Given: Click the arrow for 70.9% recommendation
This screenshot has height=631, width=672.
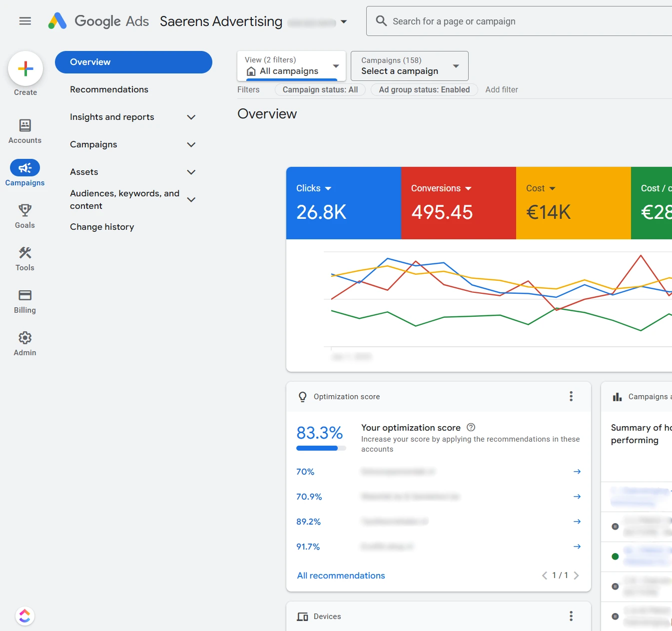Looking at the screenshot, I should [577, 497].
